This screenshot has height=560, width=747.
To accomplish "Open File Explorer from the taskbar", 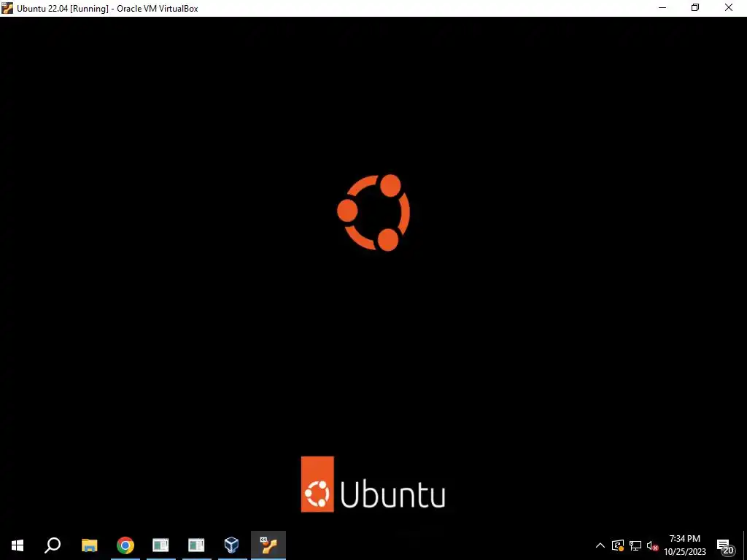I will click(x=90, y=545).
